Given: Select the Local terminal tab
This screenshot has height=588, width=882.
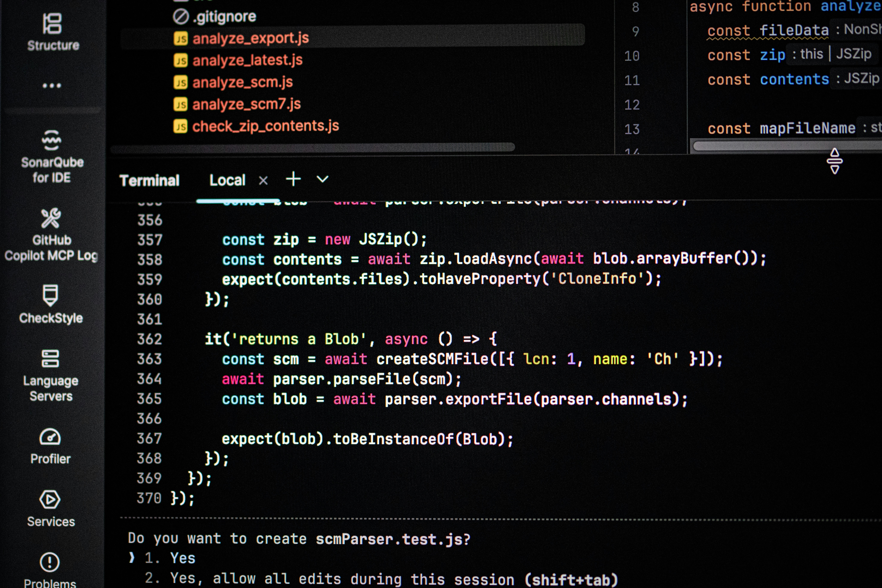Looking at the screenshot, I should (x=227, y=180).
